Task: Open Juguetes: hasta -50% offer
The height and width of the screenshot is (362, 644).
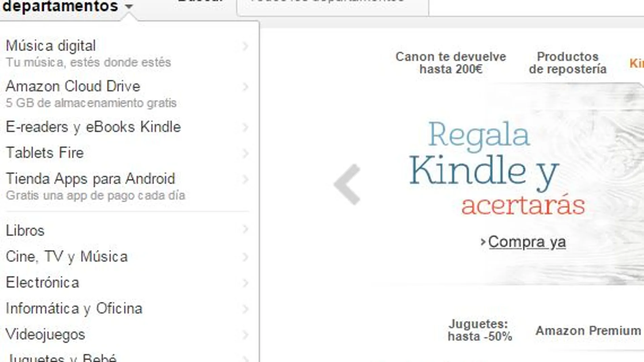Action: 480,330
